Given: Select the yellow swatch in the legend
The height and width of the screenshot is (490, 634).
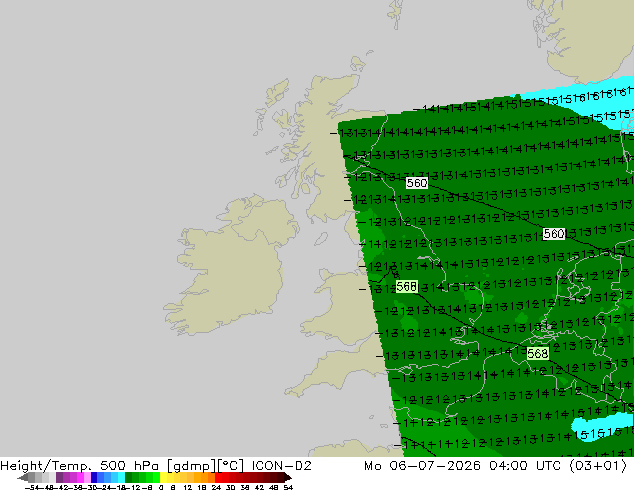Looking at the screenshot, I should click(x=163, y=477).
